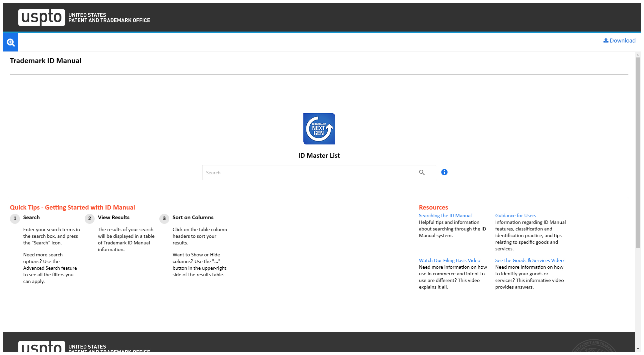644x355 pixels.
Task: Click the step 1 Search number circle
Action: click(x=15, y=219)
